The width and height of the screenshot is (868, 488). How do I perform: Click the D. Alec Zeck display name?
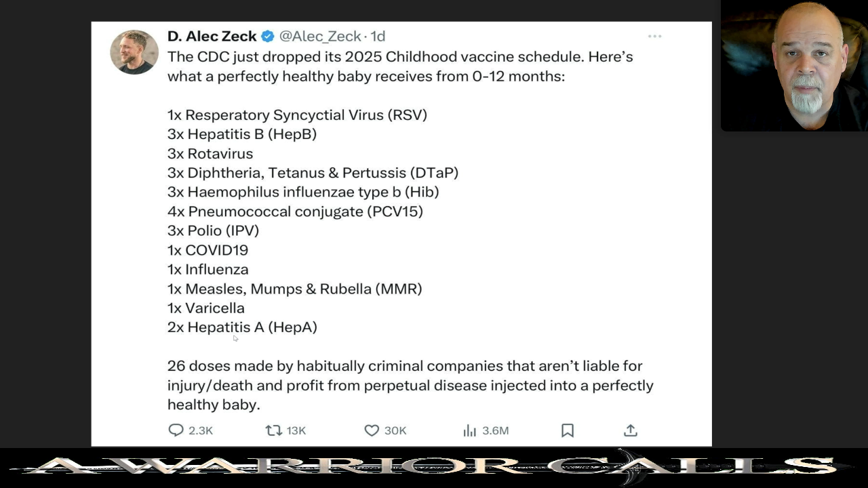(212, 36)
